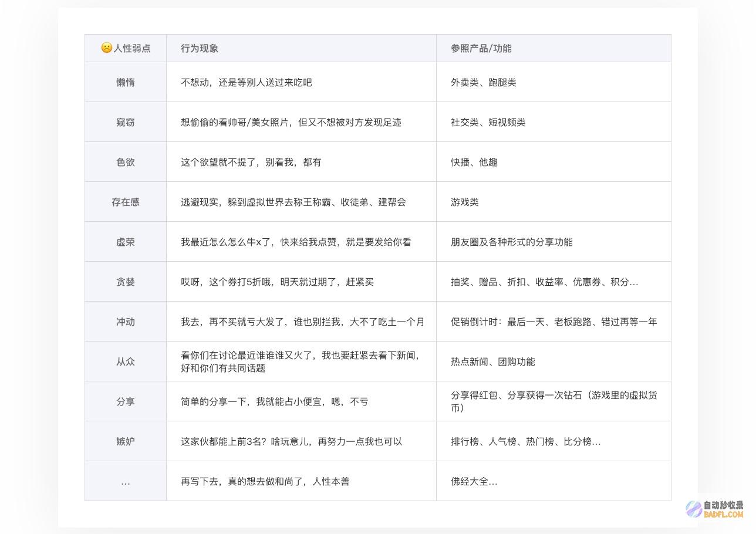
Task: Click cell starting with 看你们在讨论最近谁谁谁又火了
Action: tap(301, 361)
